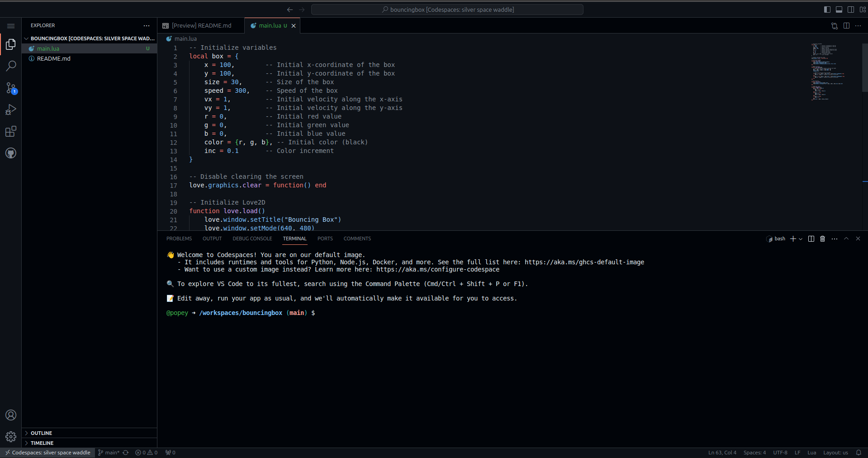Open editor more actions menu

pos(858,26)
